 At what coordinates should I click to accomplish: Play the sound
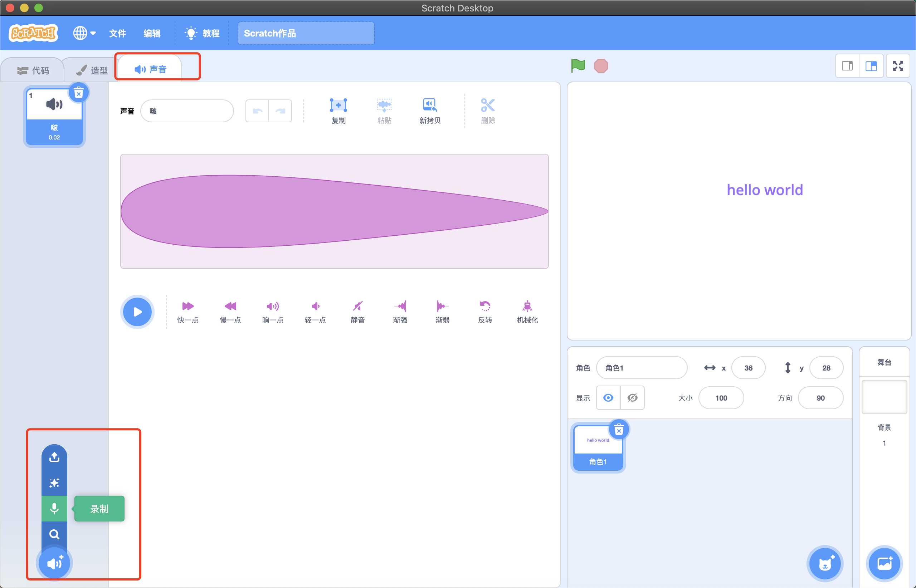click(x=137, y=312)
